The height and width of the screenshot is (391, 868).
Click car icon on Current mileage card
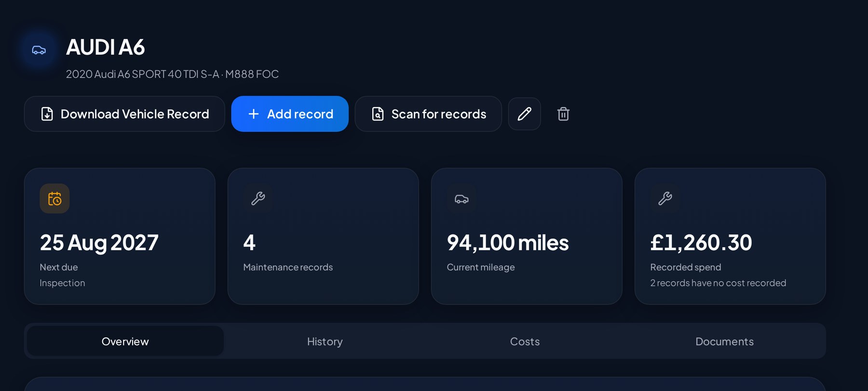click(461, 198)
